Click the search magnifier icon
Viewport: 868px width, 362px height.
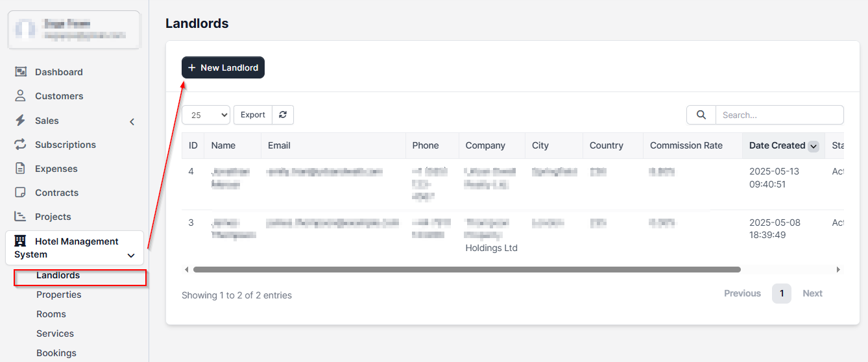coord(701,115)
